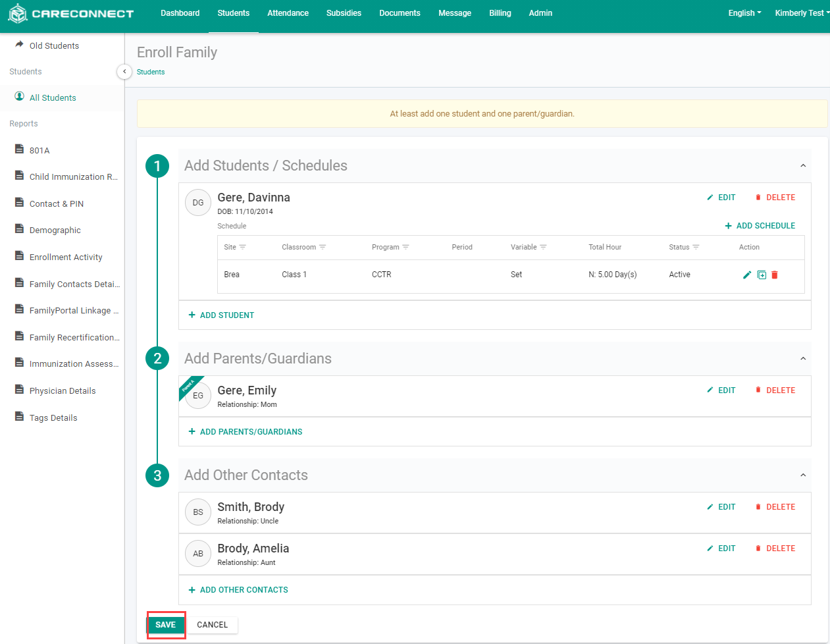
Task: Click the All Students person icon
Action: coord(20,97)
